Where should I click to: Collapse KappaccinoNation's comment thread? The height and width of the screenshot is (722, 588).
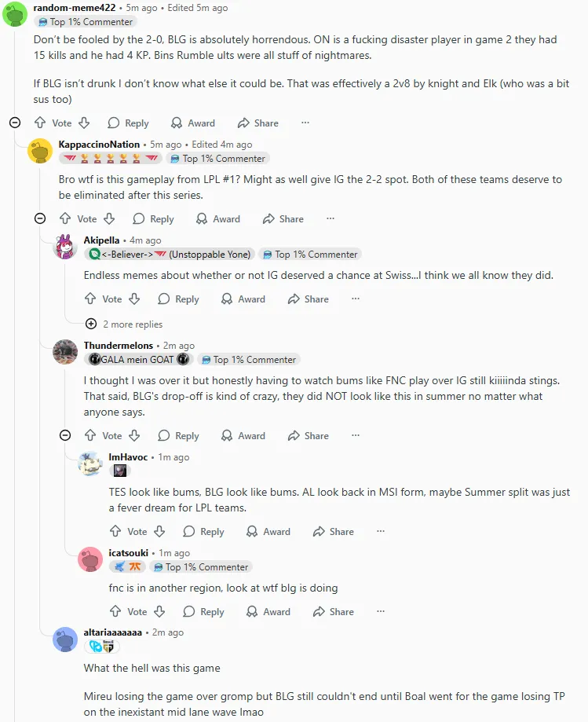[40, 218]
